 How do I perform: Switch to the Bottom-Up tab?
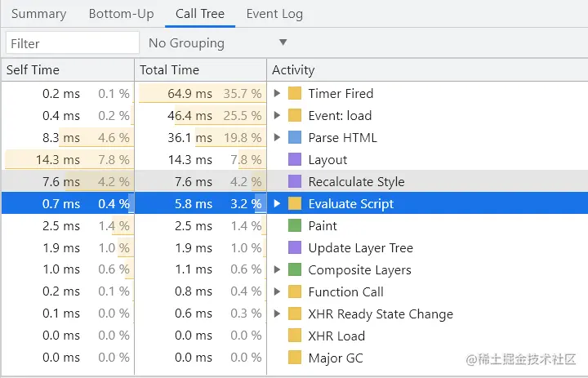pyautogui.click(x=120, y=14)
